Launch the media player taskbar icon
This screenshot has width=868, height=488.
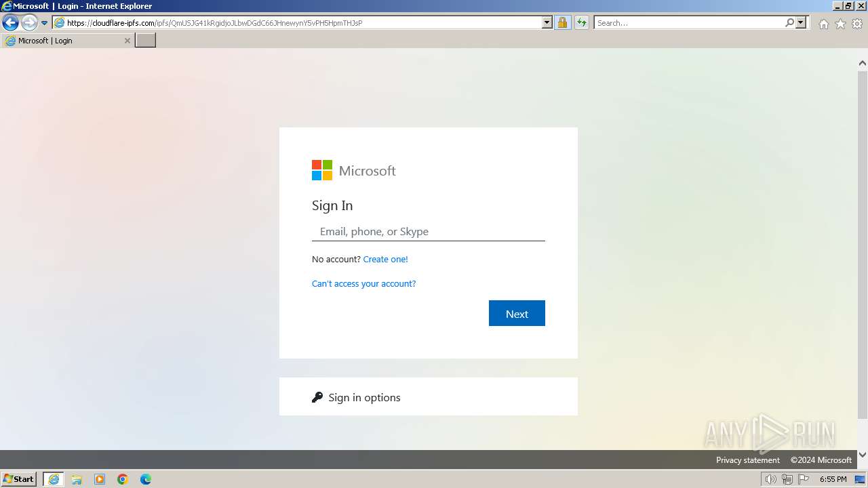tap(100, 479)
